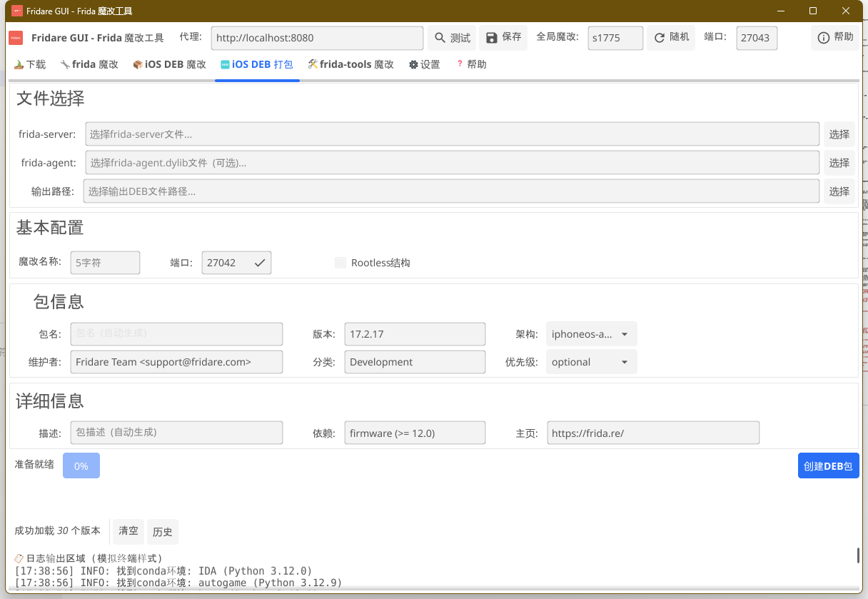Click the log area vertical scrollbar
This screenshot has height=599, width=868.
(858, 555)
